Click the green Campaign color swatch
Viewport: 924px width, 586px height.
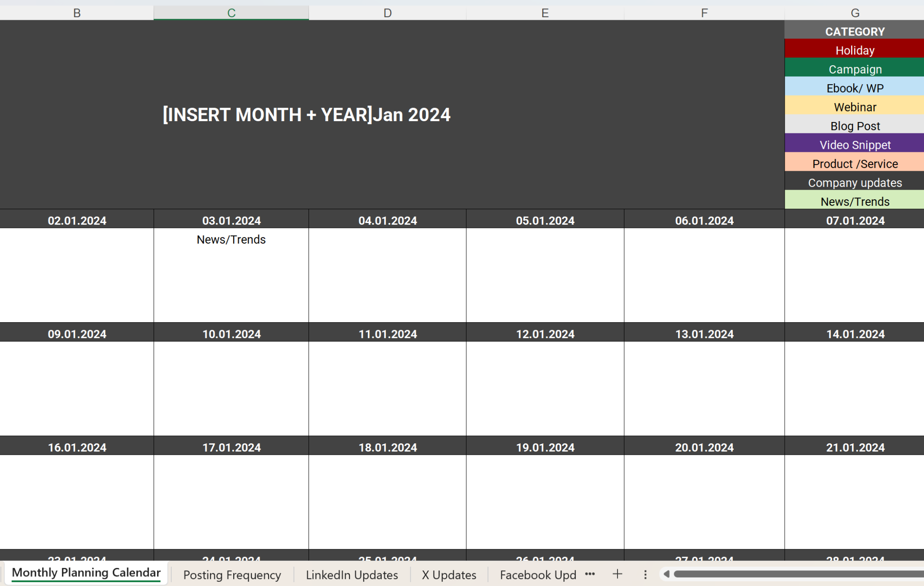pyautogui.click(x=855, y=69)
